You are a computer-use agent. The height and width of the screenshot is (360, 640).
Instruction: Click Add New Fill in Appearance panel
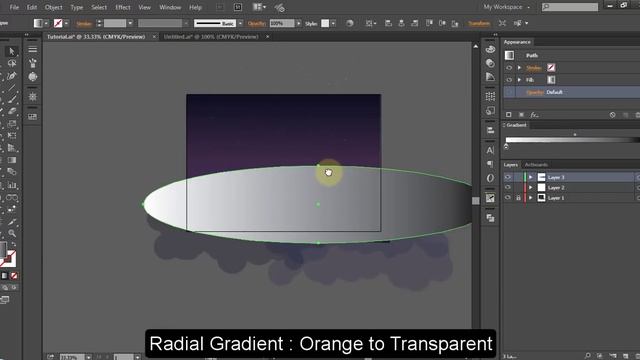pyautogui.click(x=521, y=115)
